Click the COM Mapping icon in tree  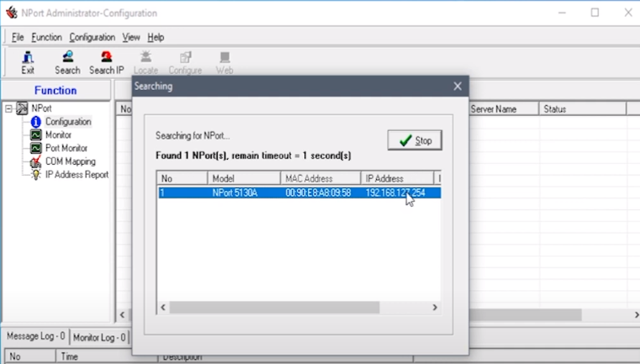(x=36, y=161)
